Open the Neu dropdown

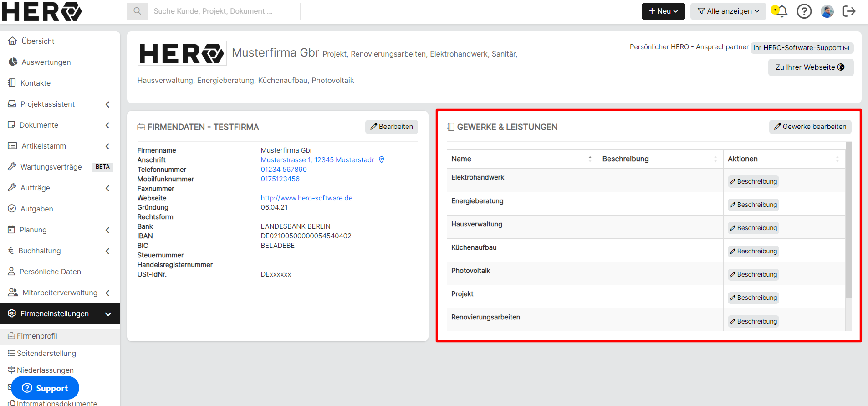(x=663, y=11)
